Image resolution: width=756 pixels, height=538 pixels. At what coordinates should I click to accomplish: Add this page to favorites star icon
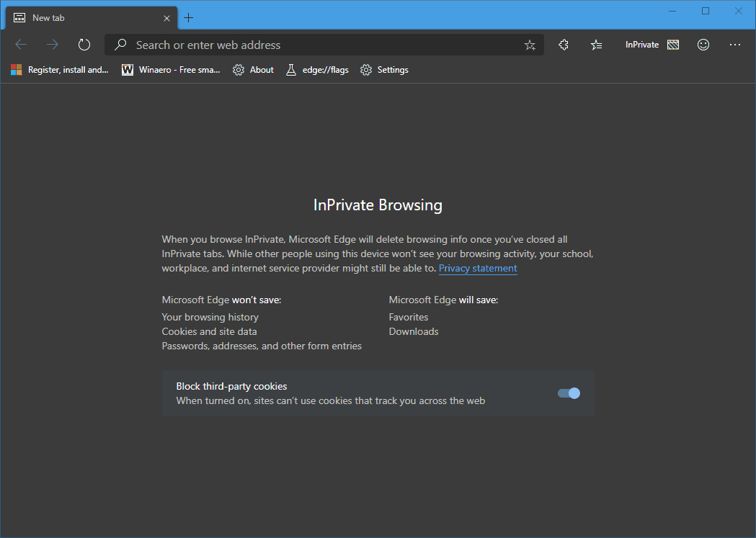coord(530,45)
